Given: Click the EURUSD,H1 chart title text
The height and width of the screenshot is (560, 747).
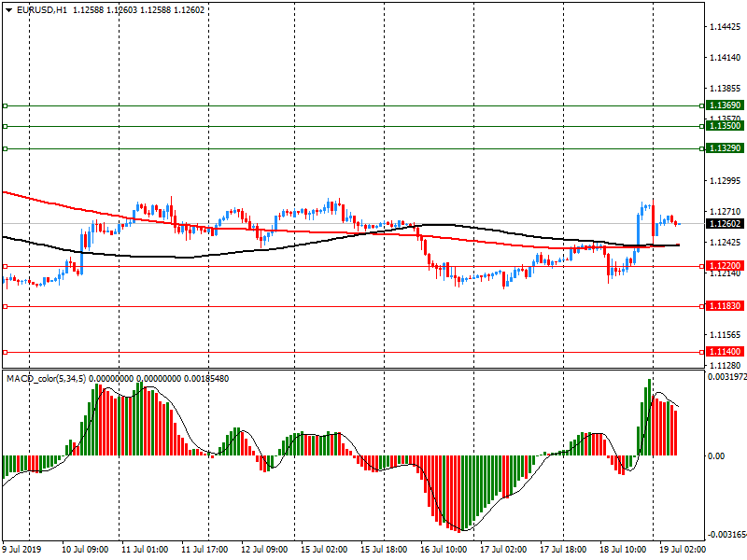Looking at the screenshot, I should [42, 10].
